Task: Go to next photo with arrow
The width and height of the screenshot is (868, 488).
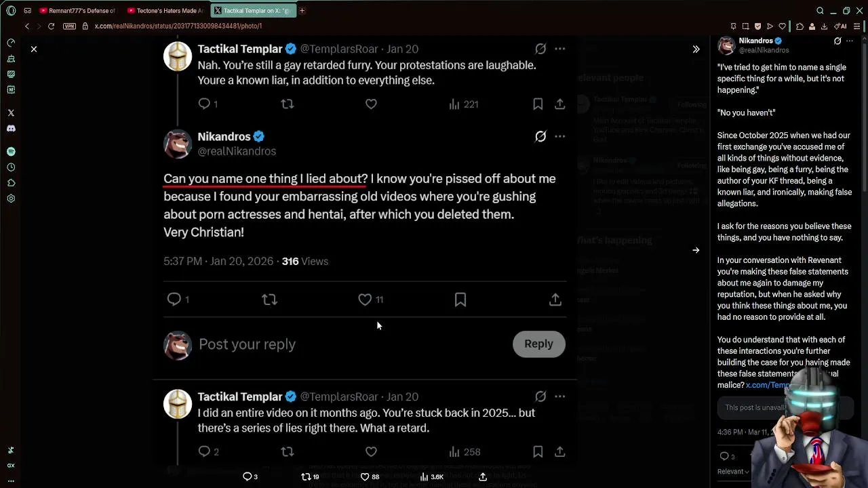Action: 696,250
